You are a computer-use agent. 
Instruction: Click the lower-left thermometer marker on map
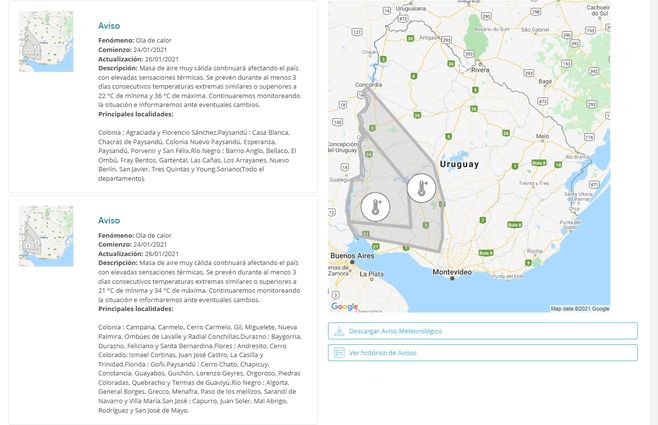pyautogui.click(x=376, y=207)
